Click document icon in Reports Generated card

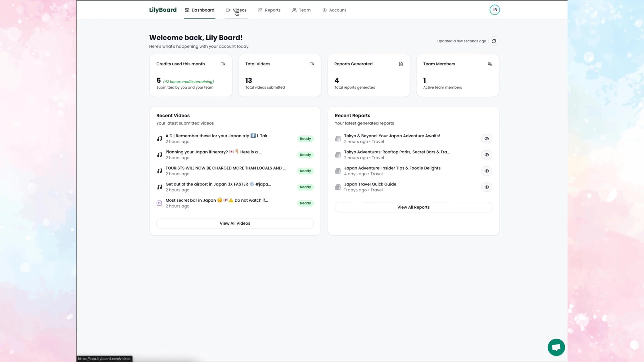coord(401,64)
